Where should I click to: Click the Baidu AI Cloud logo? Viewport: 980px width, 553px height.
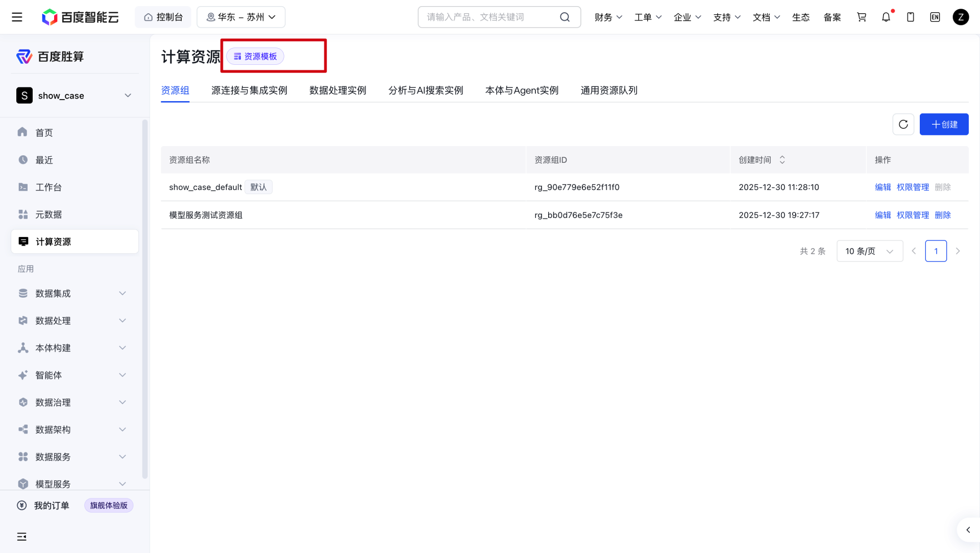80,17
